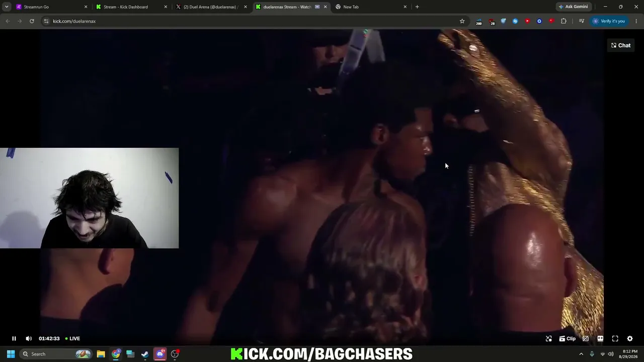Image resolution: width=644 pixels, height=362 pixels.
Task: Open Google Chrome from the taskbar
Action: click(116, 354)
